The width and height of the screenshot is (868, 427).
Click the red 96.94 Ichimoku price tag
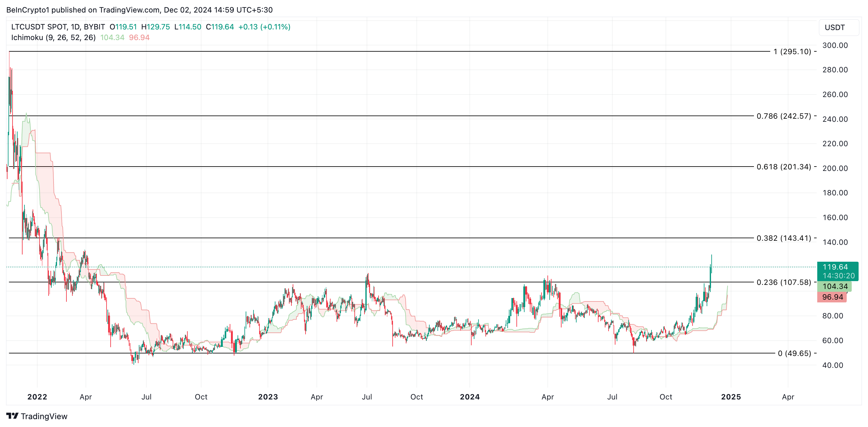(832, 297)
